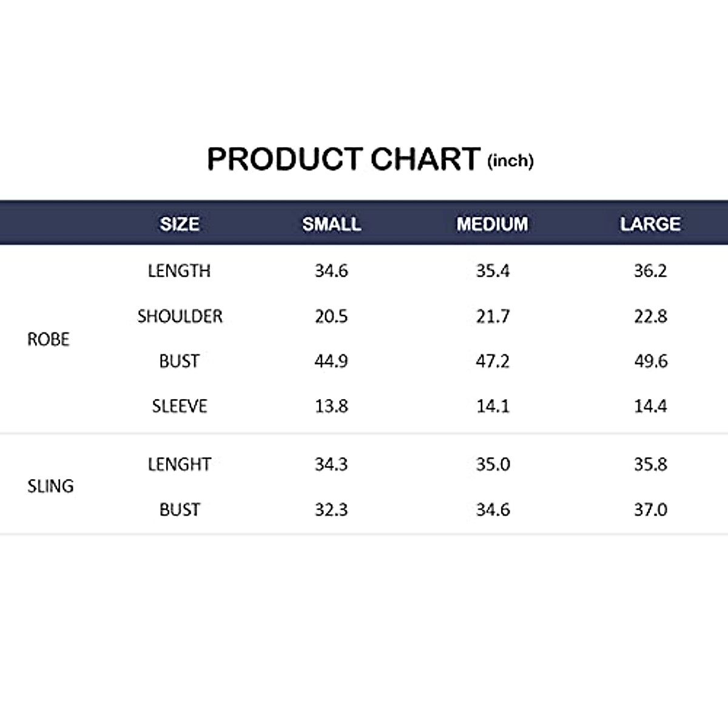728x728 pixels.
Task: Click the SLING section label
Action: [50, 486]
